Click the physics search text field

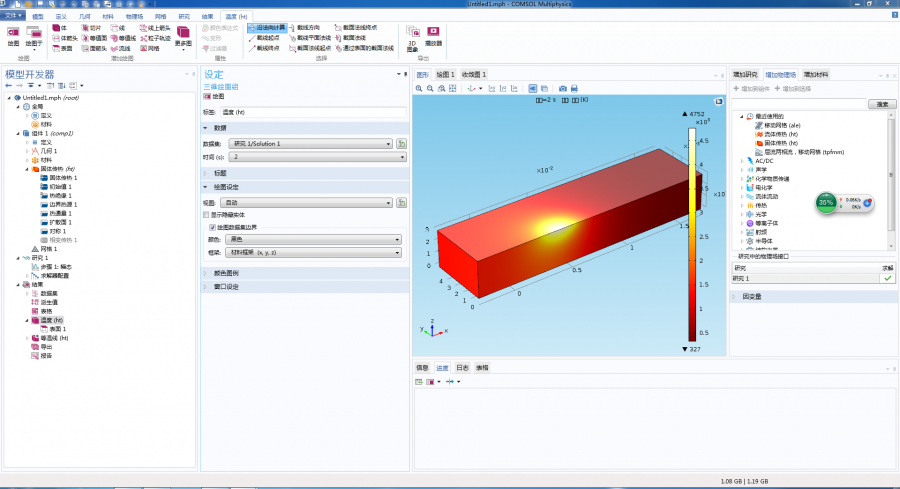(x=799, y=104)
